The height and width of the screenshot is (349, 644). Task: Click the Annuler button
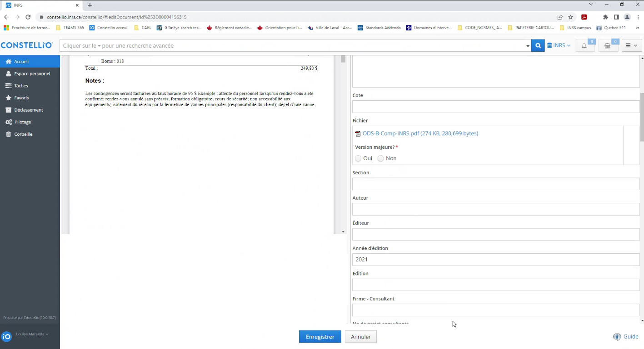(x=361, y=337)
